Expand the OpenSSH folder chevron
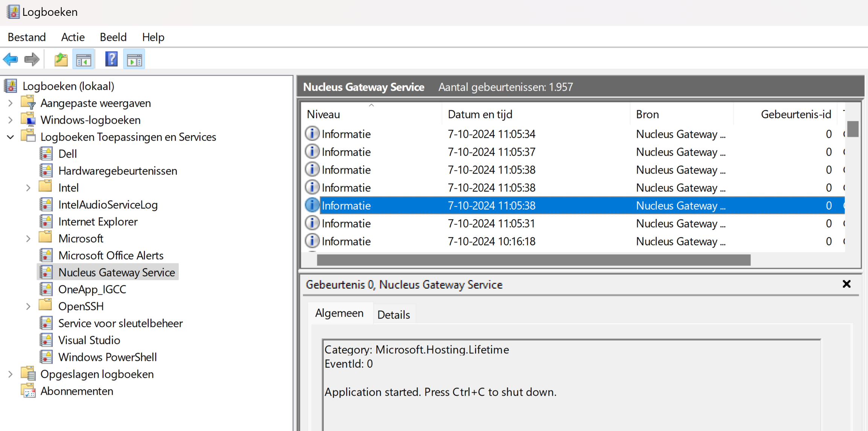 coord(28,306)
